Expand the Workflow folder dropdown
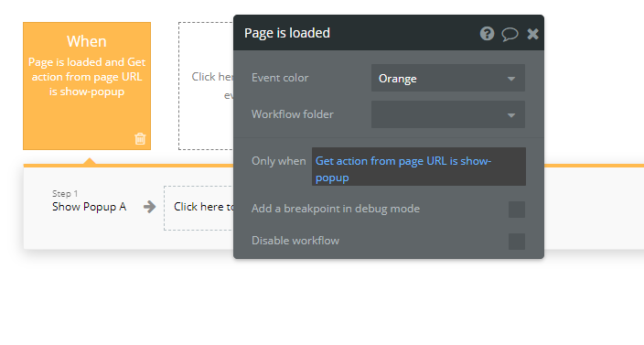The height and width of the screenshot is (345, 644). (448, 114)
